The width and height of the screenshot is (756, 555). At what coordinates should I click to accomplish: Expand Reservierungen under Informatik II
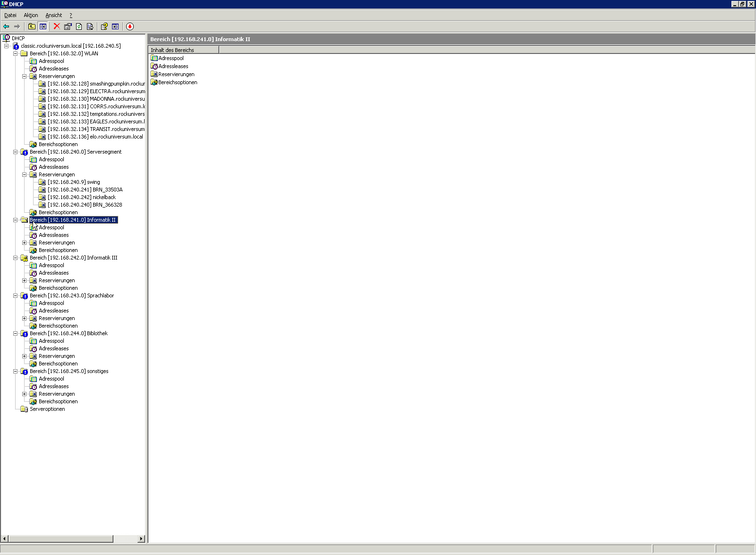tap(24, 243)
